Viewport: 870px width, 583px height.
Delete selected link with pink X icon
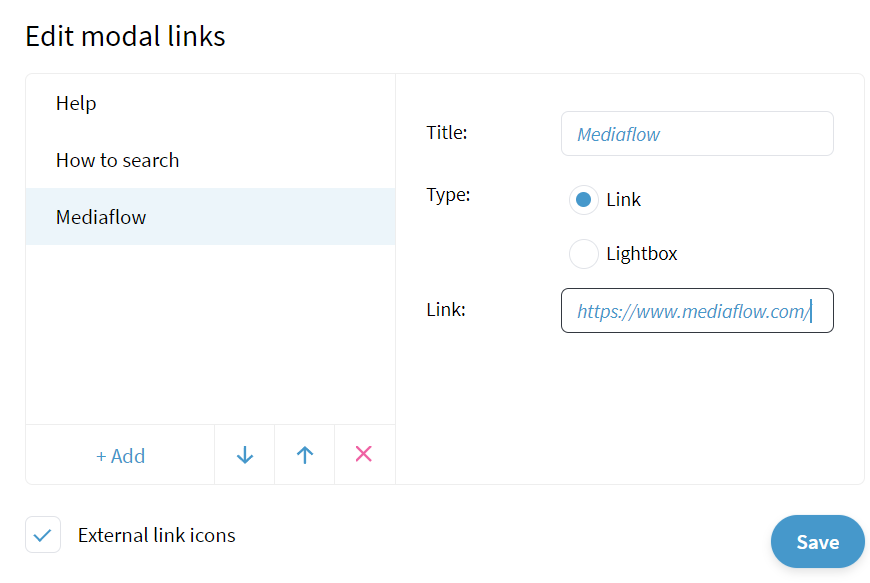(364, 454)
